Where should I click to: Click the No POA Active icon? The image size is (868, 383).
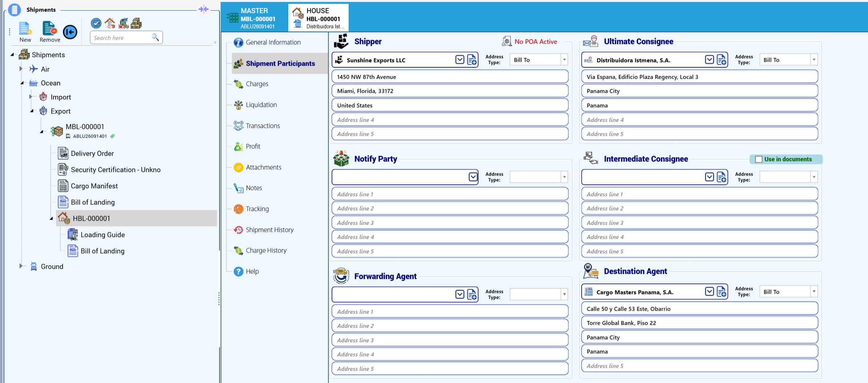[507, 41]
